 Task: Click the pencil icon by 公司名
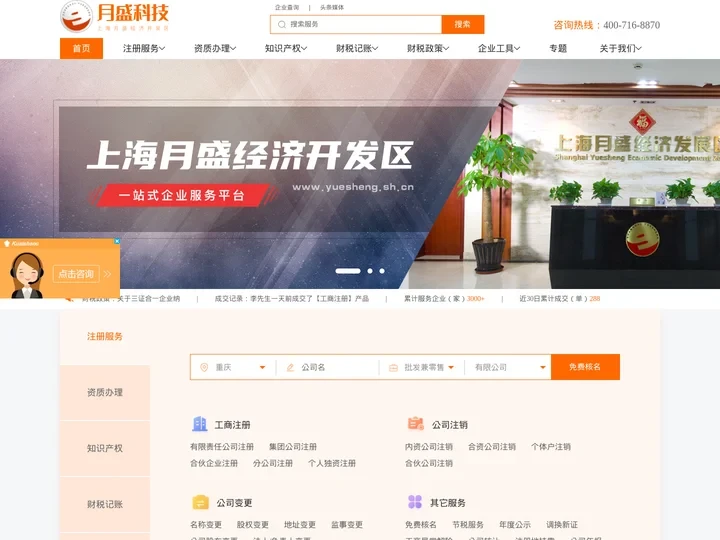tap(290, 367)
